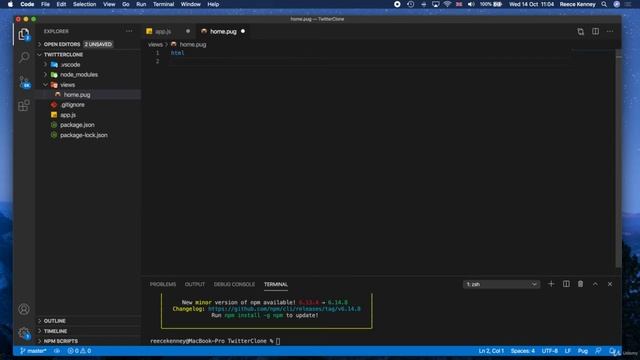Open app.js in the file tree

point(89,115)
